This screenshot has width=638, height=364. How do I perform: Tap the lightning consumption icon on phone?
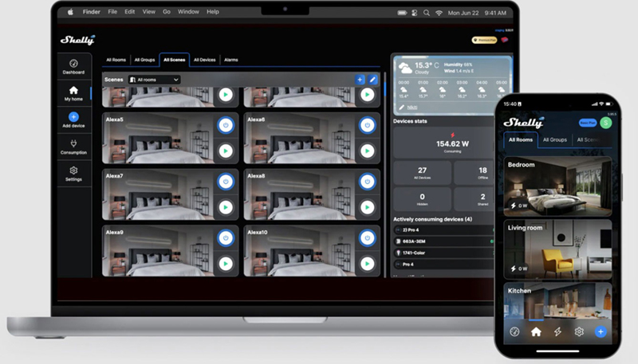[x=557, y=332]
